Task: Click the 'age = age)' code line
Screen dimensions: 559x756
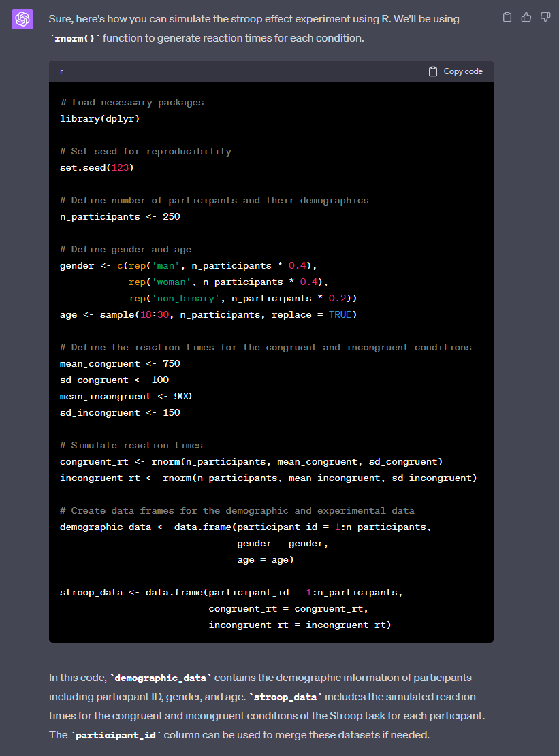Action: point(265,559)
